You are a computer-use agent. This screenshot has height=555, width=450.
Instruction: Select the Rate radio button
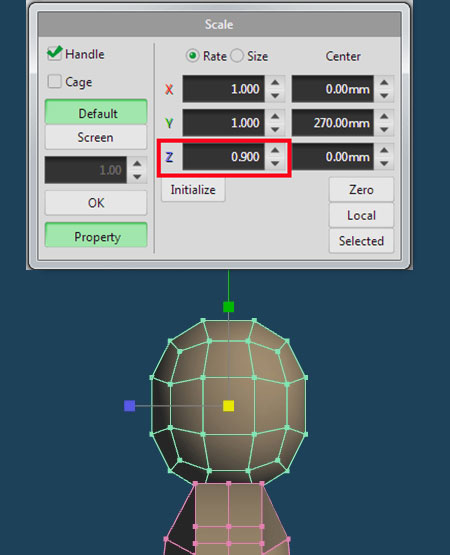[x=192, y=56]
